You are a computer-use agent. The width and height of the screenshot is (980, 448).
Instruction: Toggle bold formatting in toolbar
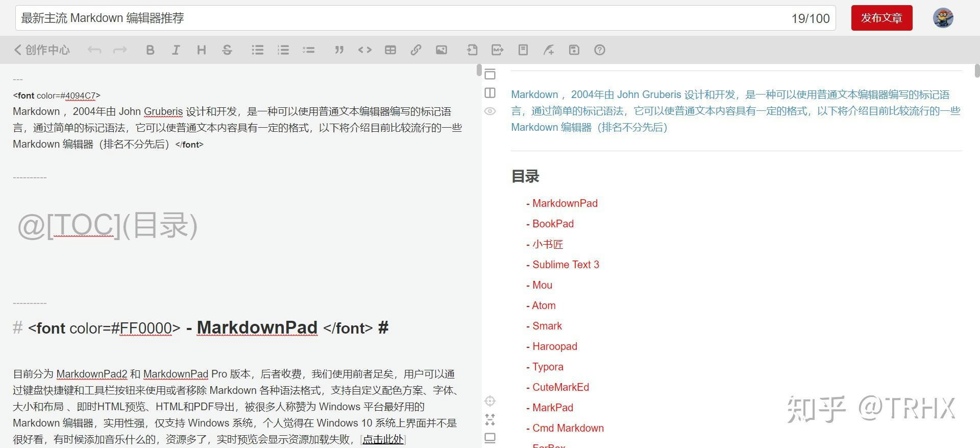click(150, 50)
